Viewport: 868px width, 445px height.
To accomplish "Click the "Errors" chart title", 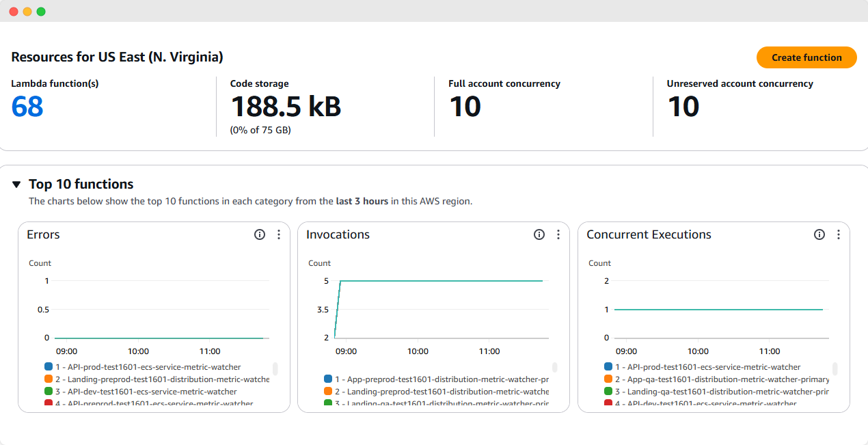I will tap(43, 234).
